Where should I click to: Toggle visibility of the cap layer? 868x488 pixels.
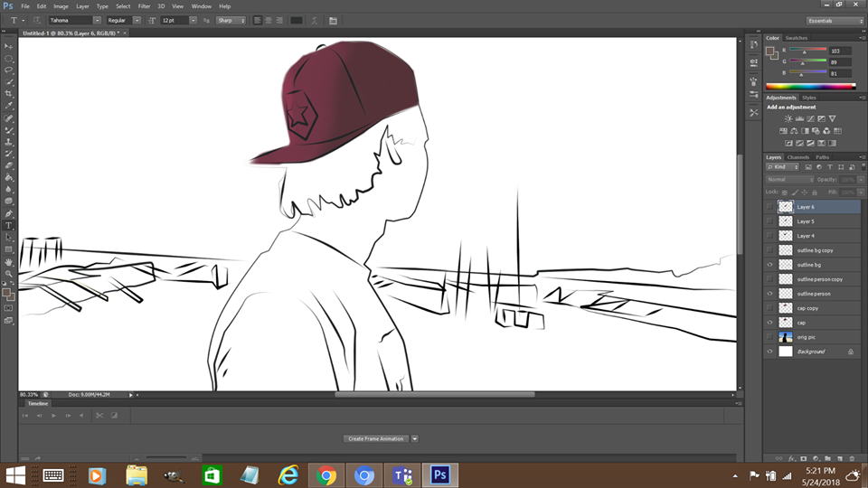[x=769, y=323]
